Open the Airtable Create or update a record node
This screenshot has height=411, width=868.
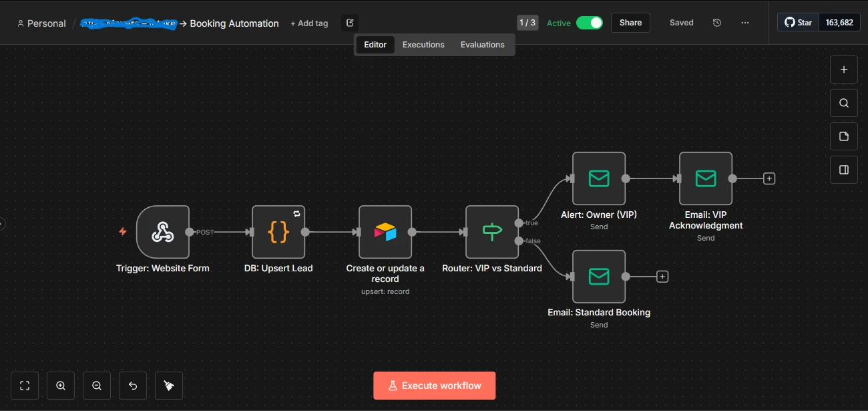[x=385, y=232]
